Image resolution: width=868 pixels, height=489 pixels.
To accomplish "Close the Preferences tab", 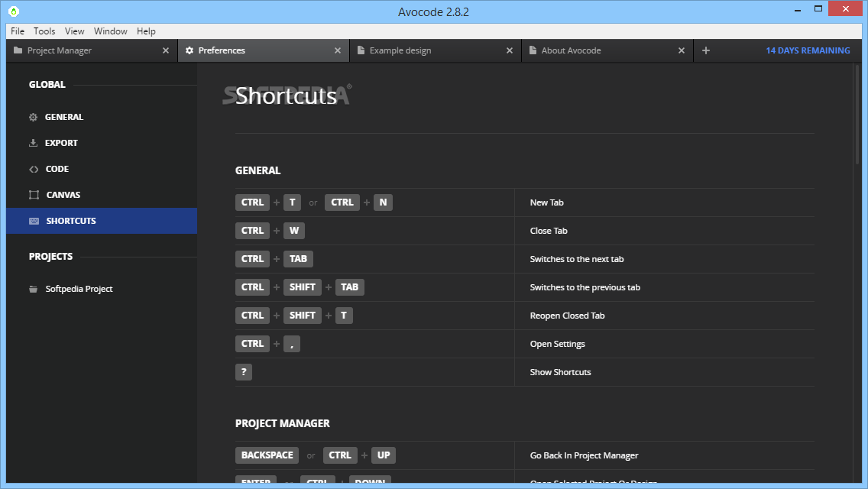I will coord(338,50).
